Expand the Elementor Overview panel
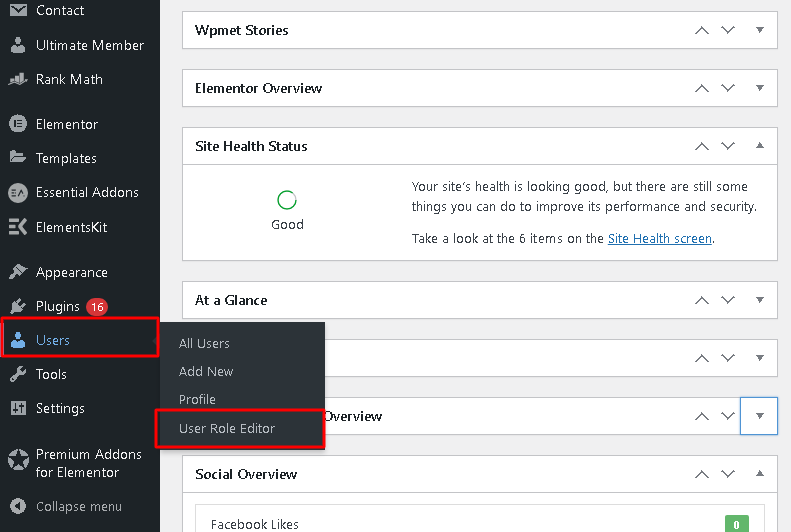 (759, 88)
